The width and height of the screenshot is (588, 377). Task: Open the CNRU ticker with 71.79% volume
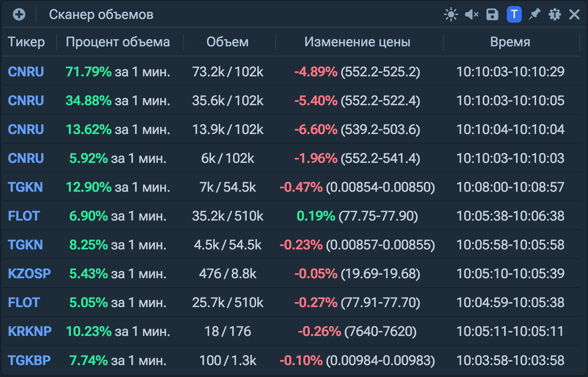26,72
